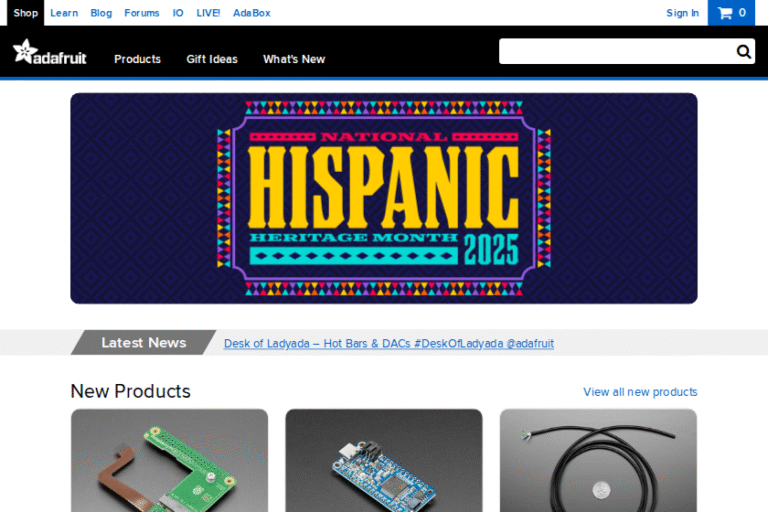Click the Sign In link
The width and height of the screenshot is (768, 512).
(x=683, y=13)
